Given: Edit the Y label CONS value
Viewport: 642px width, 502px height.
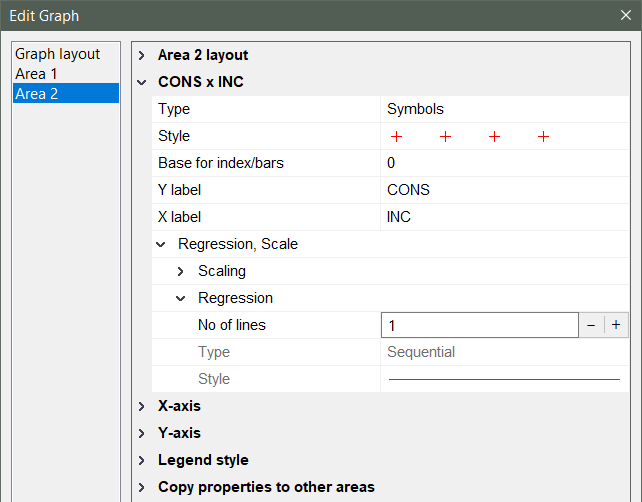Looking at the screenshot, I should point(504,190).
